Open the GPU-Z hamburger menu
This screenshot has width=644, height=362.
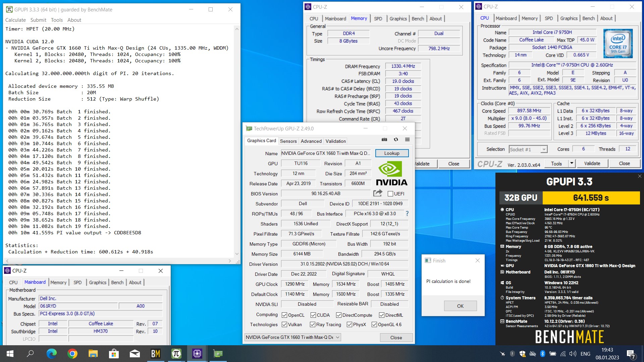[x=407, y=139]
